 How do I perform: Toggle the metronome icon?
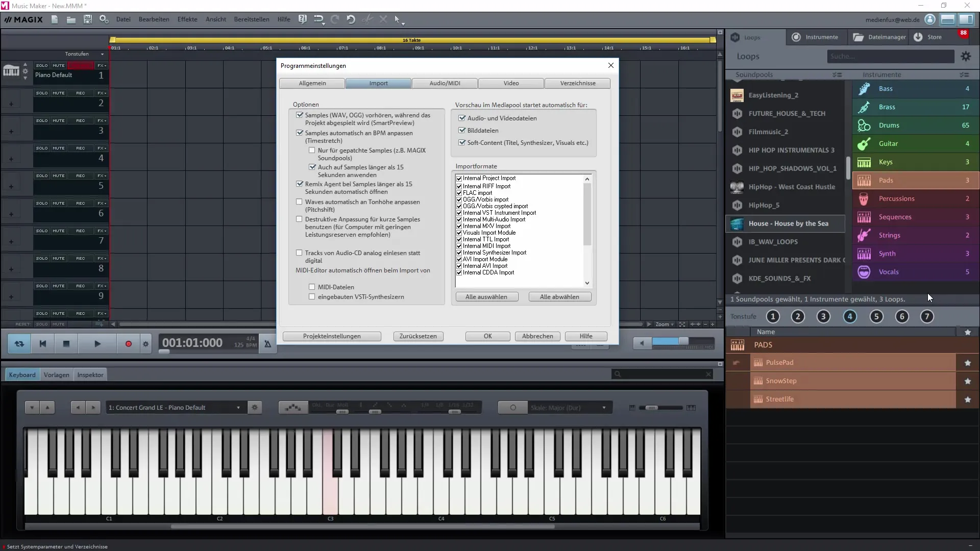(x=267, y=344)
